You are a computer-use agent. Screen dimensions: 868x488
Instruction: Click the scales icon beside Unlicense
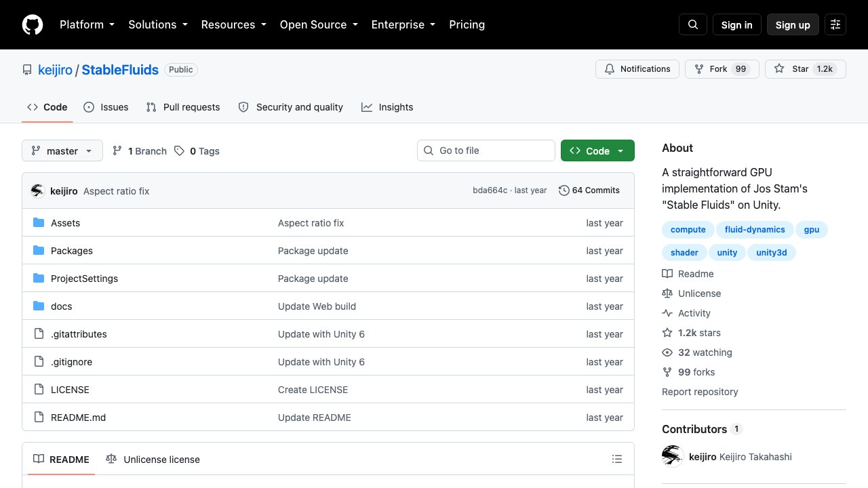click(667, 293)
